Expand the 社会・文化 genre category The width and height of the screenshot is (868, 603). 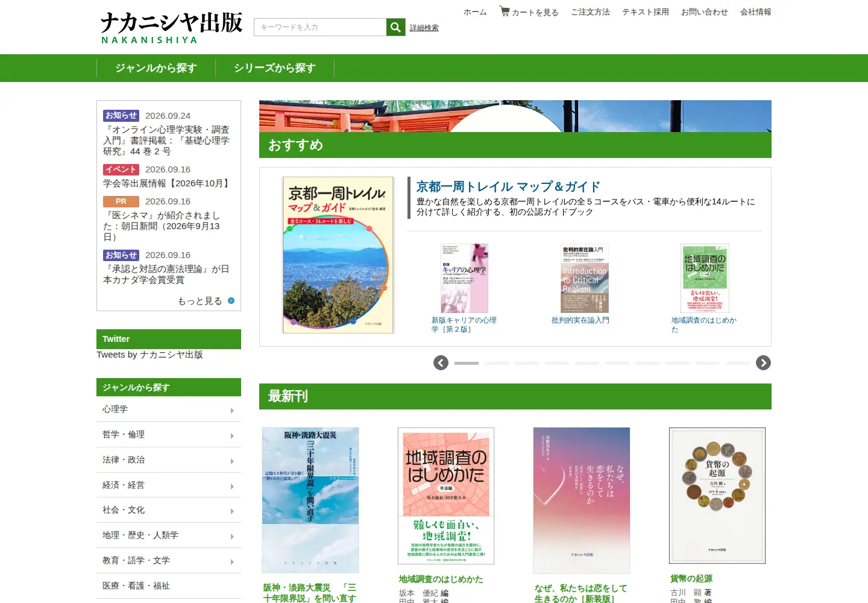169,510
